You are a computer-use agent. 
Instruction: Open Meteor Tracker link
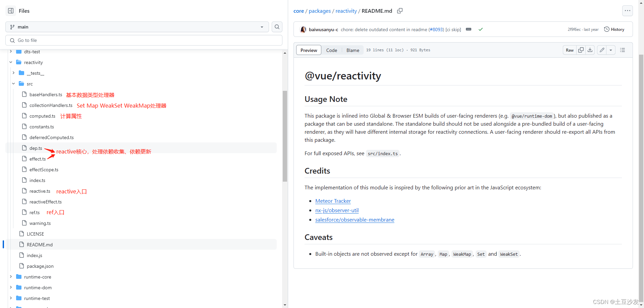coord(333,201)
